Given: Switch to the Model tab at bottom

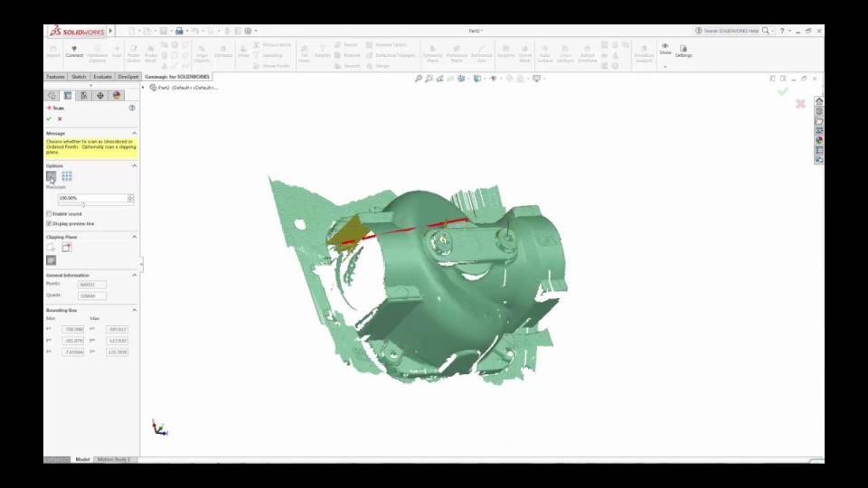Looking at the screenshot, I should click(82, 459).
